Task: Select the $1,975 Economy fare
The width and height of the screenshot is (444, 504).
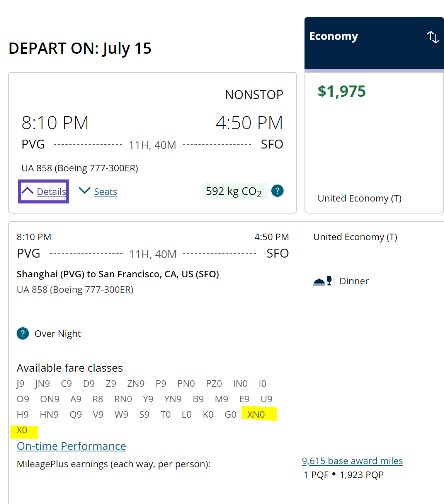Action: (342, 91)
